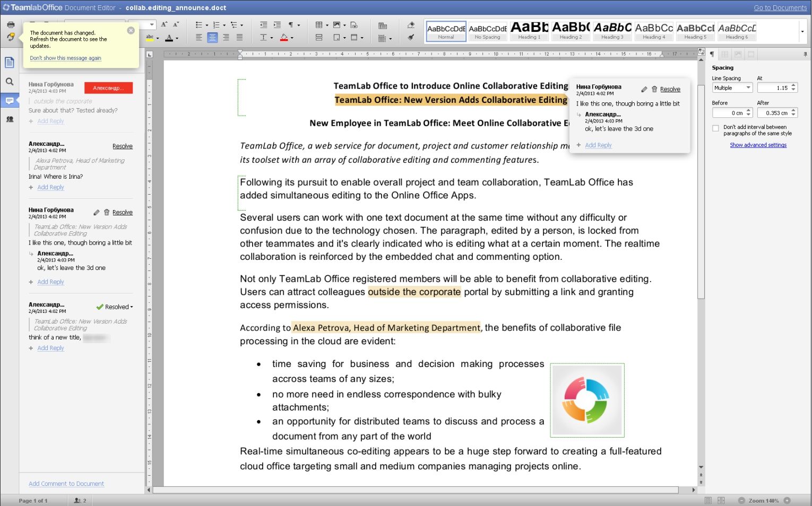Open the Chat users icon in sidebar

[10, 119]
